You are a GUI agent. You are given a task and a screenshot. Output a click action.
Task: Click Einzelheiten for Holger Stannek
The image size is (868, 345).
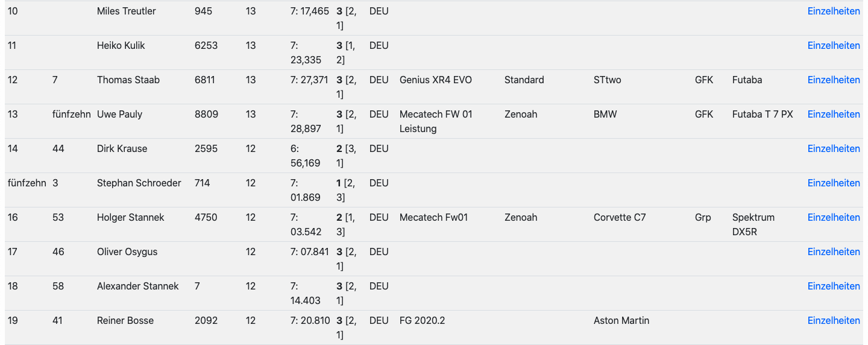tap(834, 217)
